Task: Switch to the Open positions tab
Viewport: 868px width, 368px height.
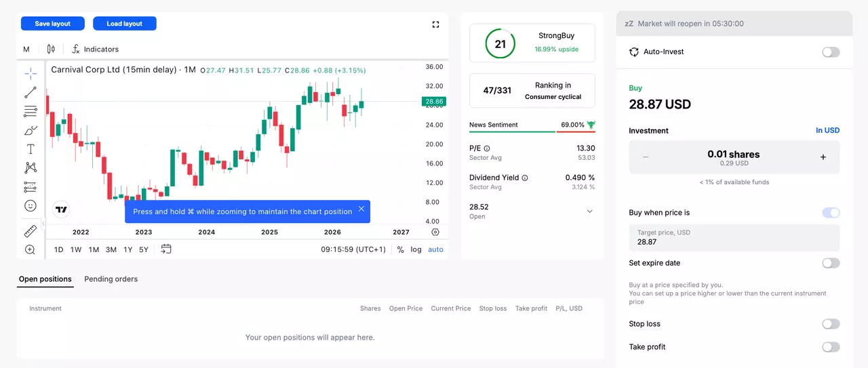Action: click(x=45, y=279)
